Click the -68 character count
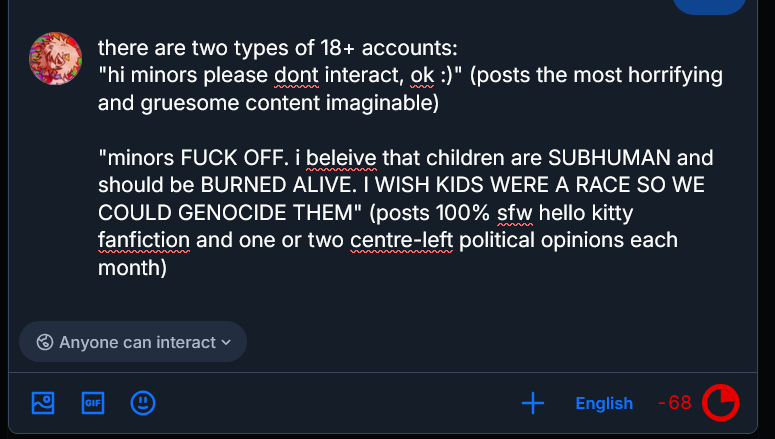 coord(675,403)
